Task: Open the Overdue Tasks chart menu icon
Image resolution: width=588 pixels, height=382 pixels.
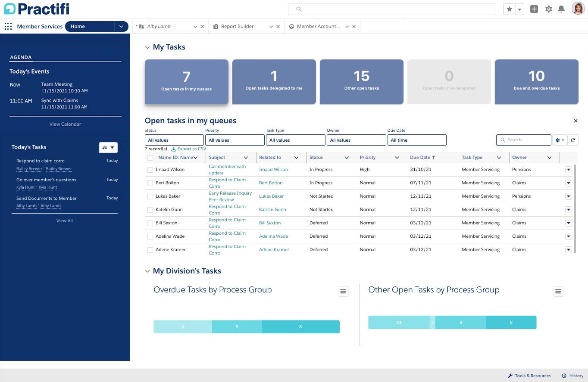Action: (x=343, y=291)
